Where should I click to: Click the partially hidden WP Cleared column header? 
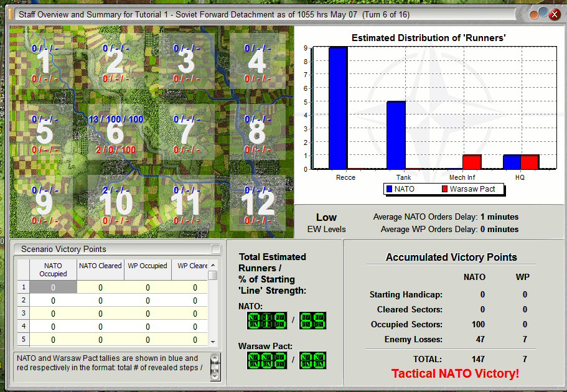190,270
